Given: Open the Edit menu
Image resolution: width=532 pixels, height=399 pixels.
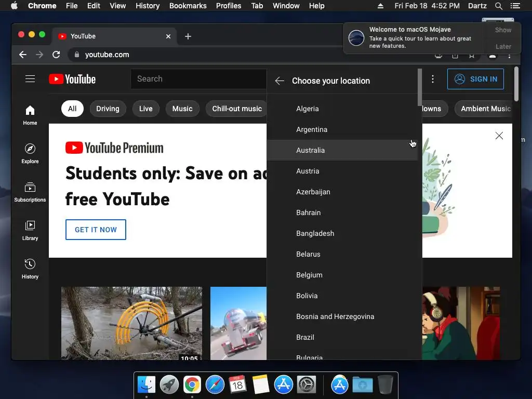Looking at the screenshot, I should click(x=94, y=6).
